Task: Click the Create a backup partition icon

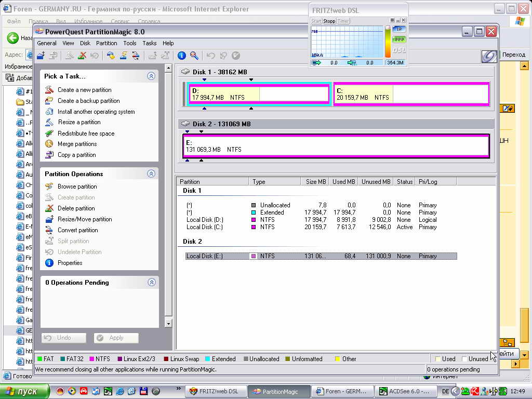Action: (49, 100)
